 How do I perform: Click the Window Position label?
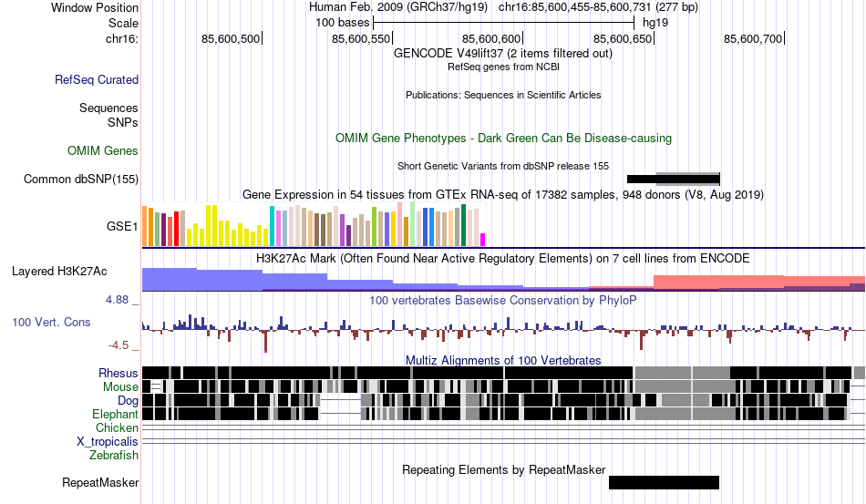(95, 7)
